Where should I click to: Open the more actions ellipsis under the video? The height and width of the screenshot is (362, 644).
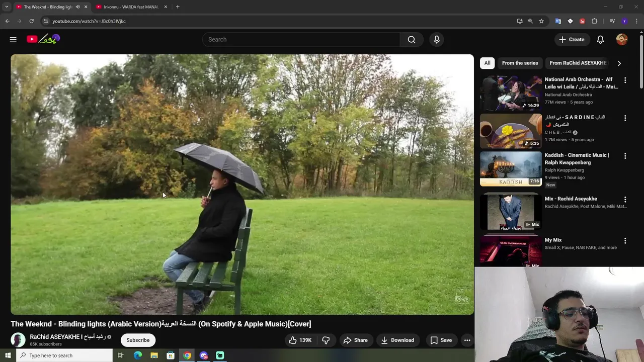pyautogui.click(x=467, y=340)
